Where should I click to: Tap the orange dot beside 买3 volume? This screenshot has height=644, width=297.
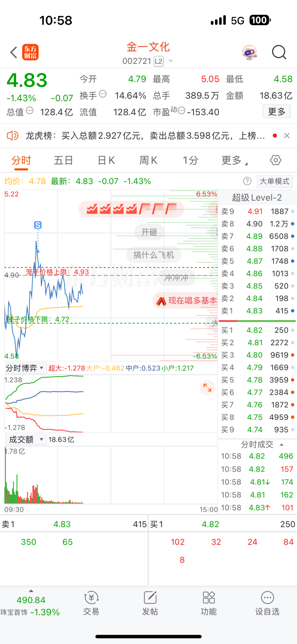[x=293, y=355]
